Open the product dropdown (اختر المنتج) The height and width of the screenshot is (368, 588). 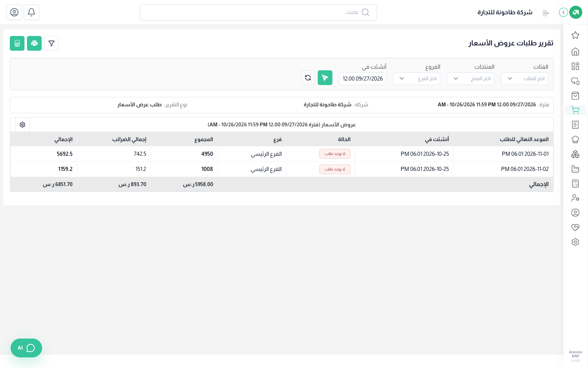(470, 79)
